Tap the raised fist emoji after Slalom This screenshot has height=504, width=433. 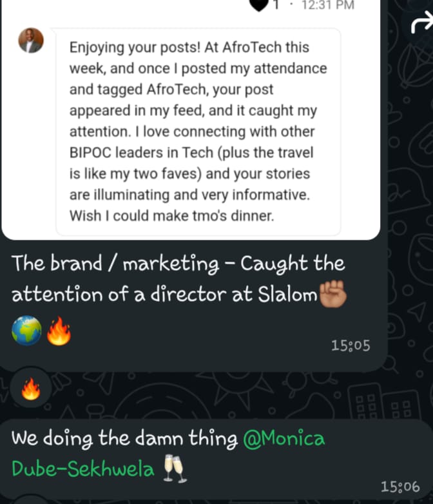pyautogui.click(x=333, y=295)
